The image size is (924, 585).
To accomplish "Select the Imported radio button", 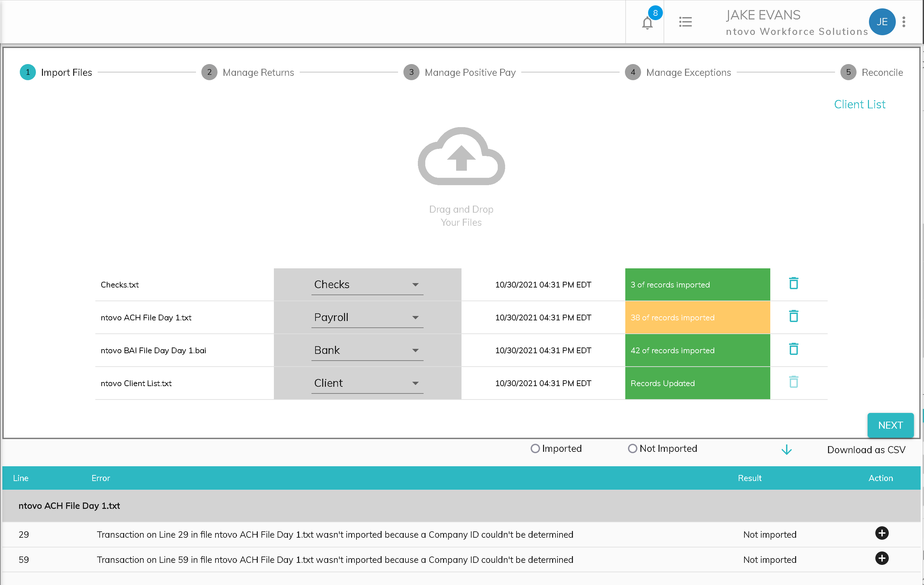I will [535, 448].
